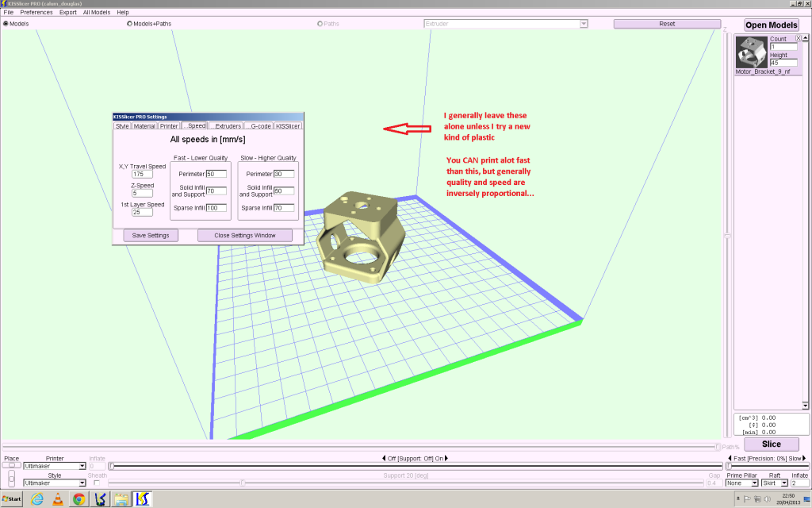Switch to the Material settings tab
This screenshot has height=508, width=812.
pos(144,126)
